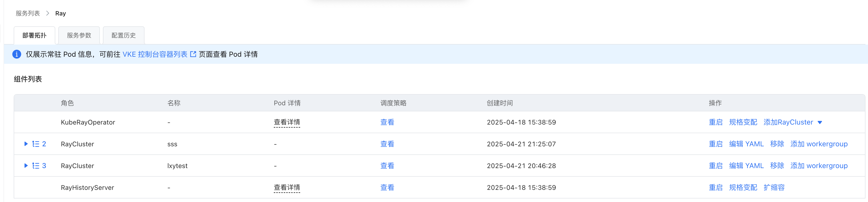The image size is (868, 202).
Task: Click the breadcrumb chevron after 服务列表
Action: [47, 13]
